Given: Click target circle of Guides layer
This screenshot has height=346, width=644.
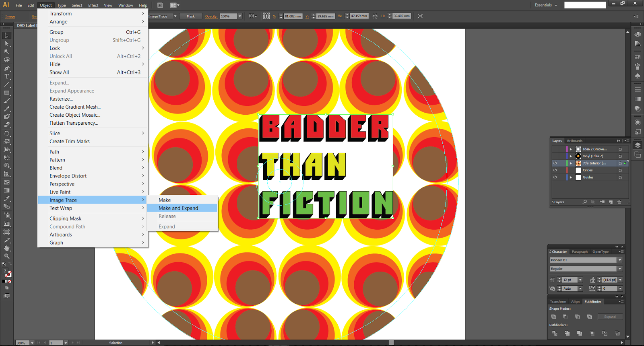Looking at the screenshot, I should [x=620, y=177].
